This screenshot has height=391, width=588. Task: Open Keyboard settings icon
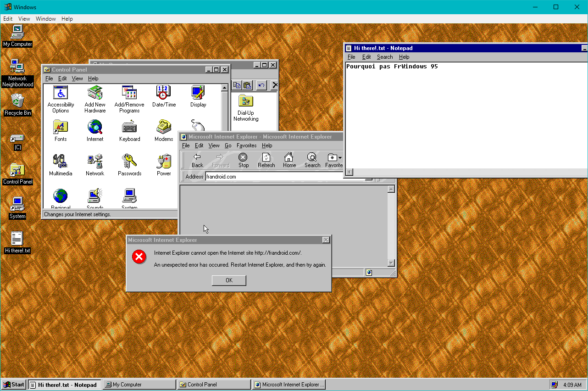[x=129, y=131]
